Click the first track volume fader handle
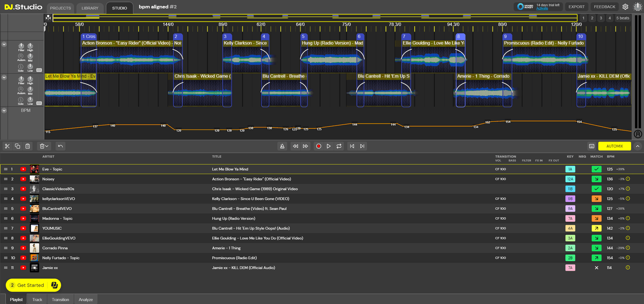This screenshot has height=304, width=644. [x=39, y=70]
